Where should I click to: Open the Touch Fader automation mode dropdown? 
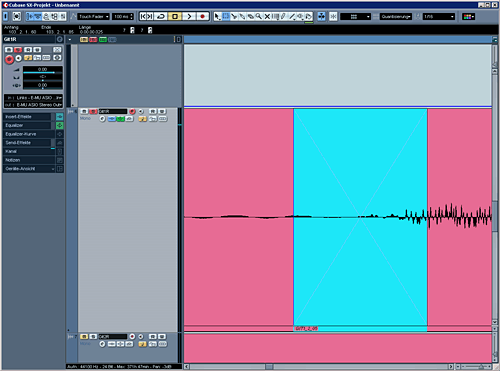93,16
